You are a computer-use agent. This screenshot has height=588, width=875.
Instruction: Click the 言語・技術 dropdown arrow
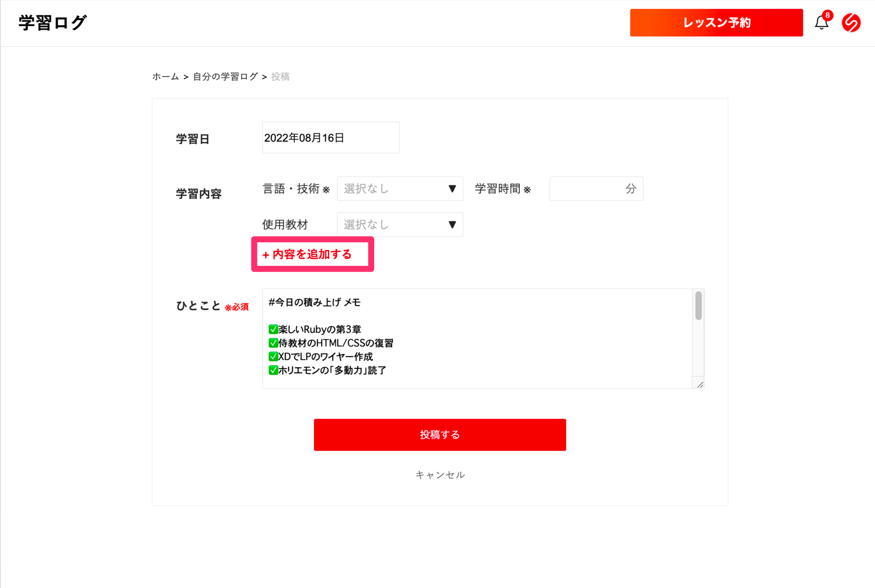[452, 189]
